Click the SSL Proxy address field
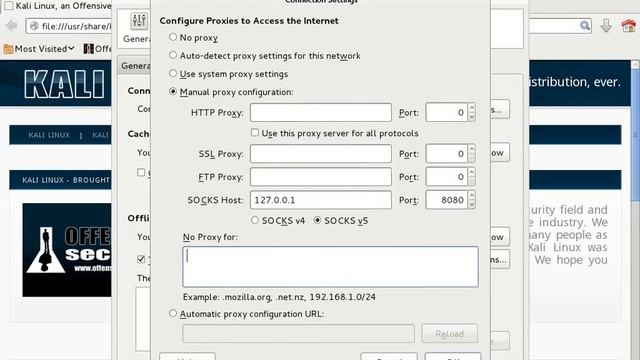 321,153
